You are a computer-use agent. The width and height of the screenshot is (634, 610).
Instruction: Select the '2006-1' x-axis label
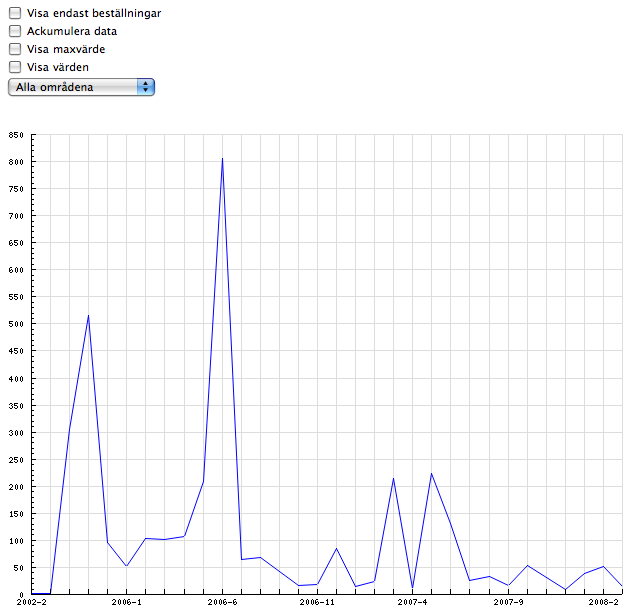(x=127, y=603)
